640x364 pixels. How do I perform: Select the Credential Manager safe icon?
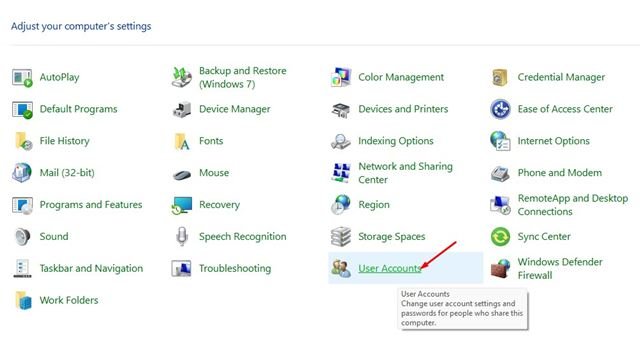point(500,78)
